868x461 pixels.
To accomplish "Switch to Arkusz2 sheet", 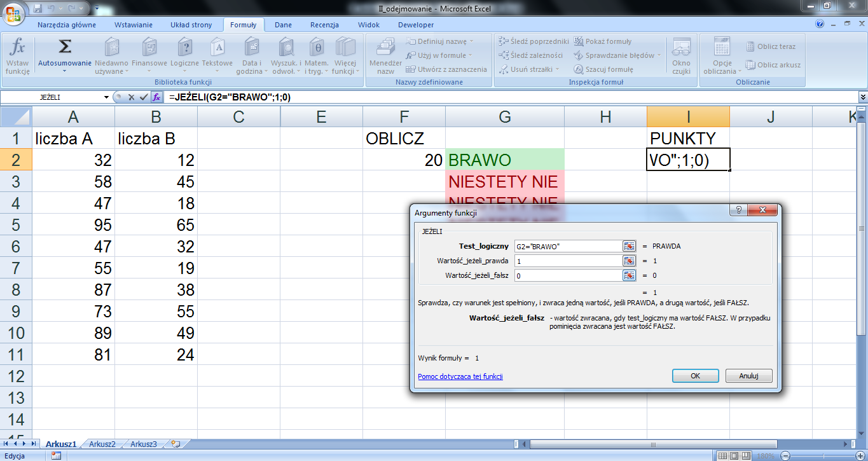I will (102, 444).
